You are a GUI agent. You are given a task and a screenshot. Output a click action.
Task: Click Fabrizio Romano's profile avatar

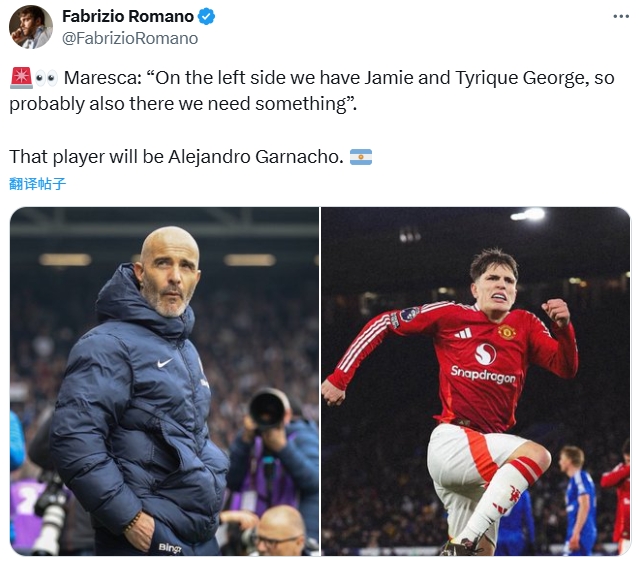[31, 27]
